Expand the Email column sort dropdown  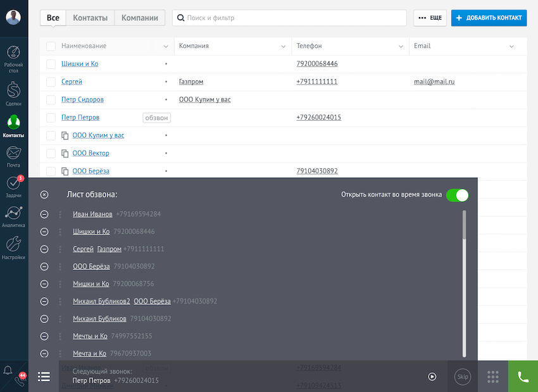pos(511,46)
